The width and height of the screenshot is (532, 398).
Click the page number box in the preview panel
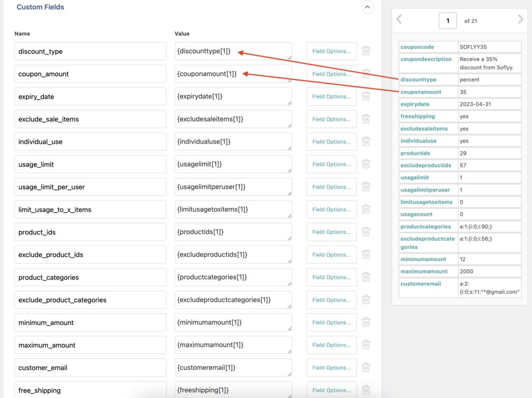pos(447,20)
